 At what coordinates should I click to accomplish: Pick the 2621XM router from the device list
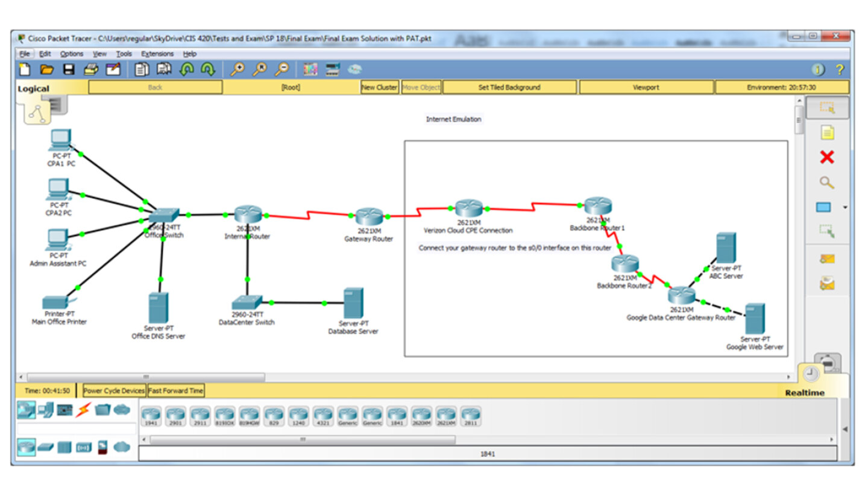(446, 416)
